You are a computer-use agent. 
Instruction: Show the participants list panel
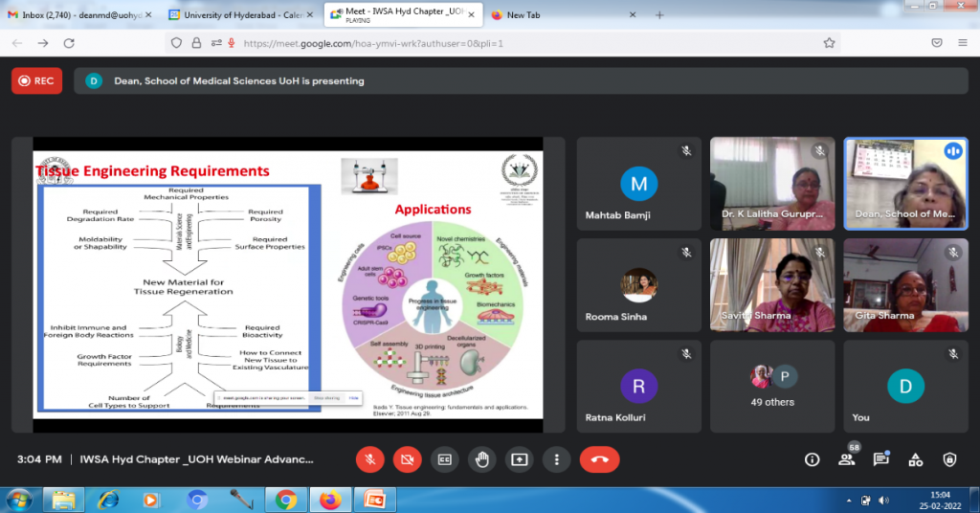click(846, 459)
